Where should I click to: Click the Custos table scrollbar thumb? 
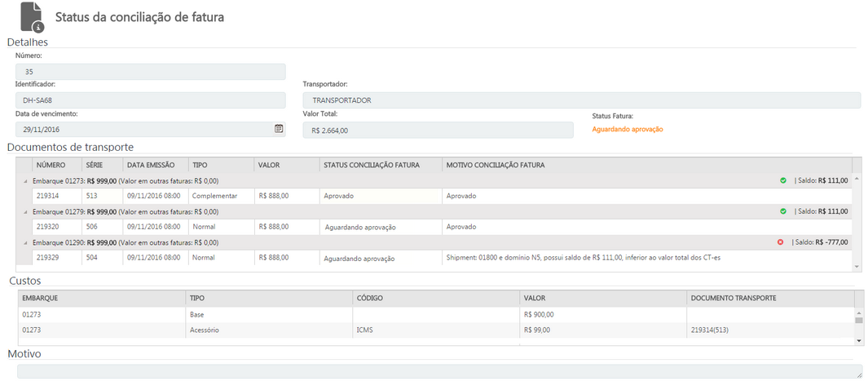pyautogui.click(x=858, y=320)
